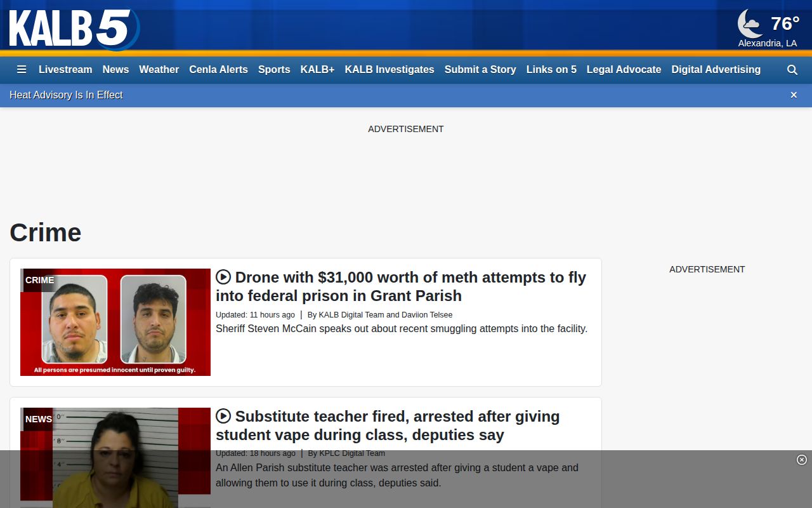Image resolution: width=812 pixels, height=508 pixels.
Task: Click byline KALB Digital Team and Daviion Telsee
Action: (380, 315)
